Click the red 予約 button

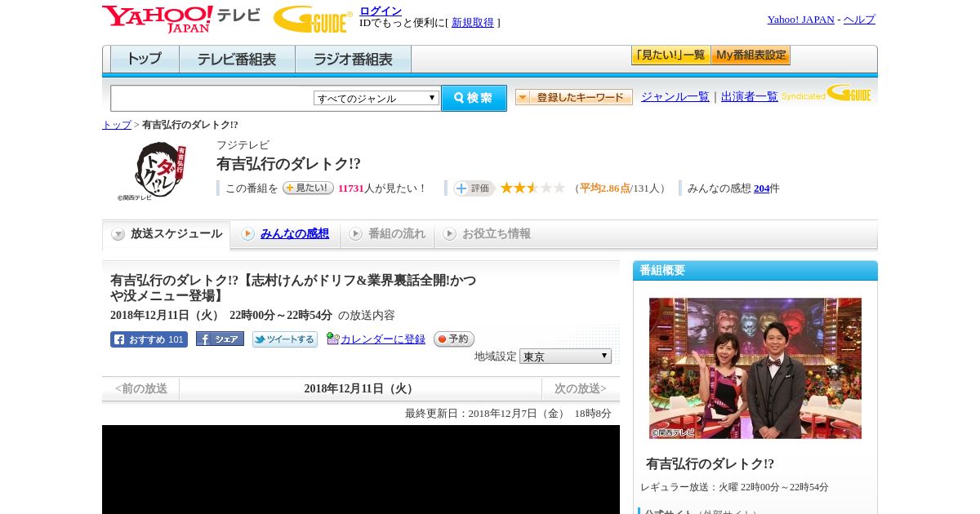pos(453,339)
